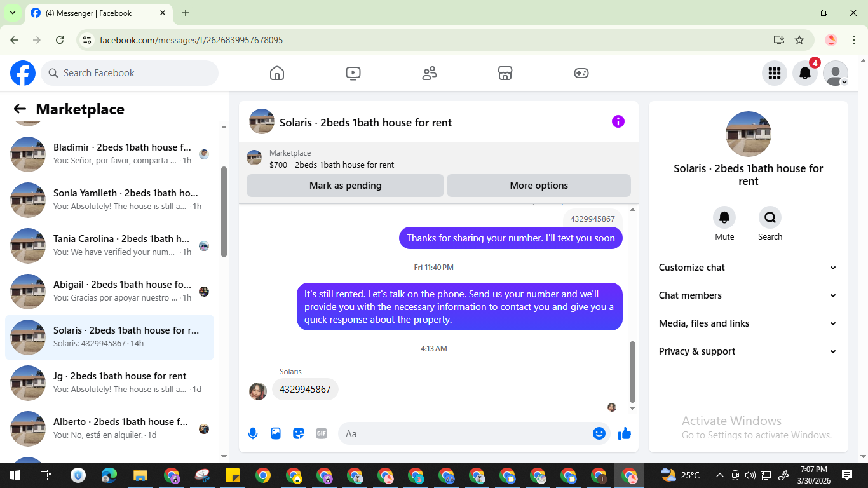868x488 pixels.
Task: Open Gaming controller icon
Action: tap(581, 73)
